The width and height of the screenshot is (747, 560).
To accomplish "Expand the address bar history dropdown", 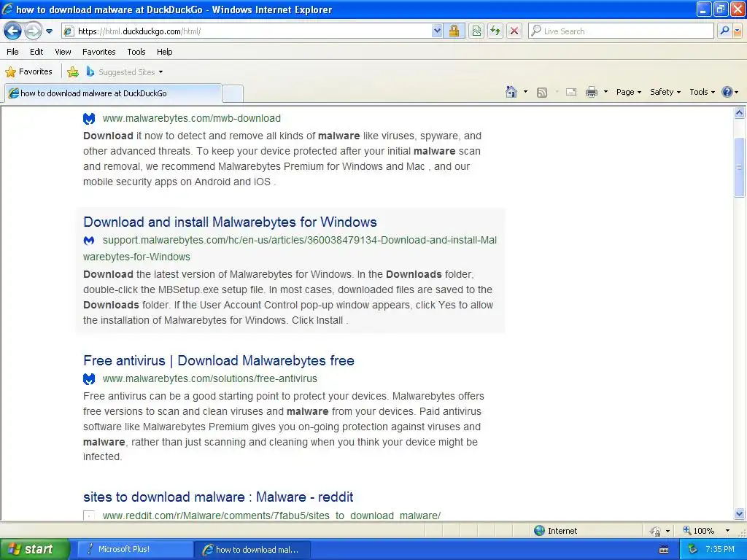I will tap(437, 31).
